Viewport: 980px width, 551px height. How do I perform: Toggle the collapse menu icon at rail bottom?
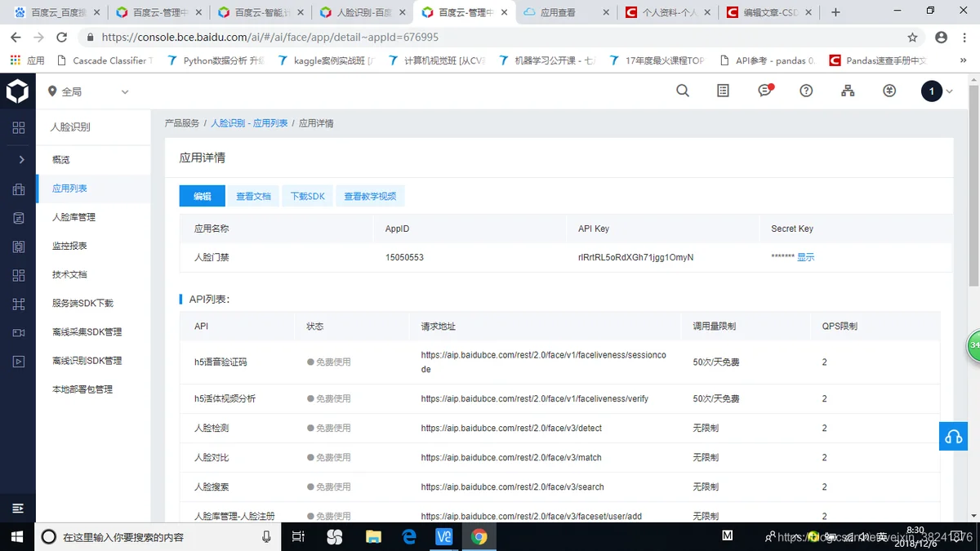point(18,509)
